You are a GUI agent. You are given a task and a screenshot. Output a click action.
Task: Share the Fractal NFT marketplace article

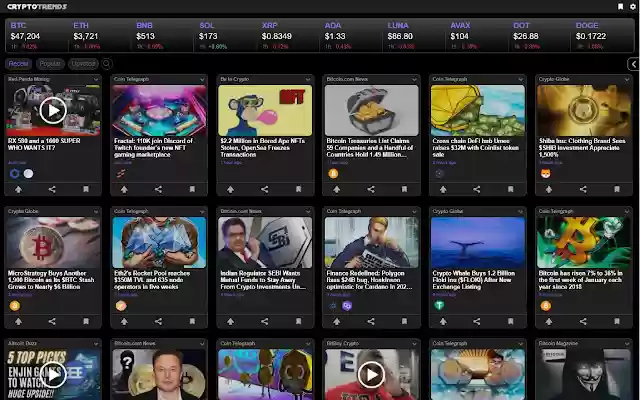point(158,189)
